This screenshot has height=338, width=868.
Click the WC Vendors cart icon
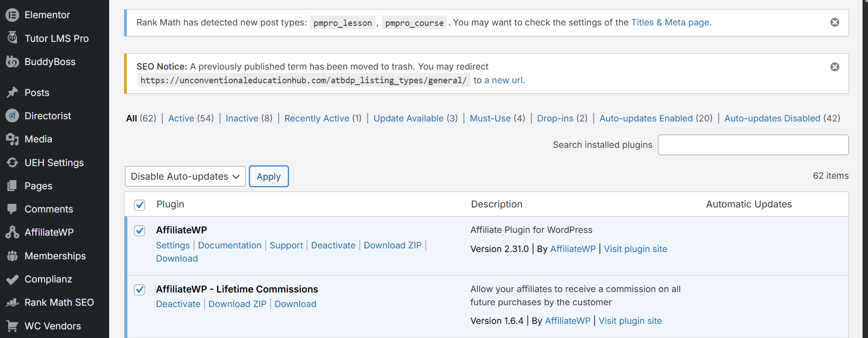pos(12,326)
